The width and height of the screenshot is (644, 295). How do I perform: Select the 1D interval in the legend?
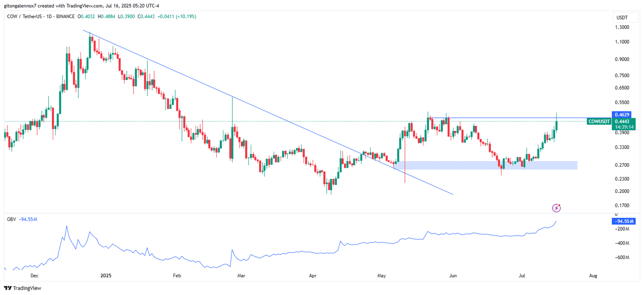tap(49, 16)
